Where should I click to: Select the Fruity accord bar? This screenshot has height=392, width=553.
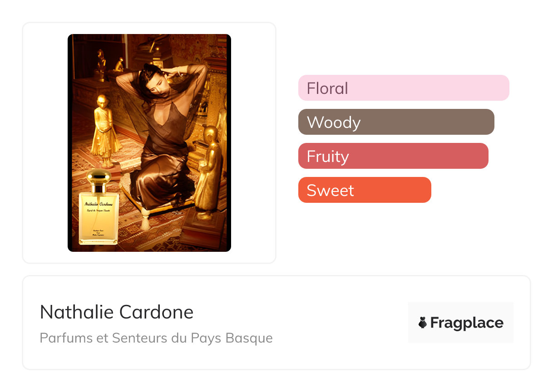(x=393, y=156)
